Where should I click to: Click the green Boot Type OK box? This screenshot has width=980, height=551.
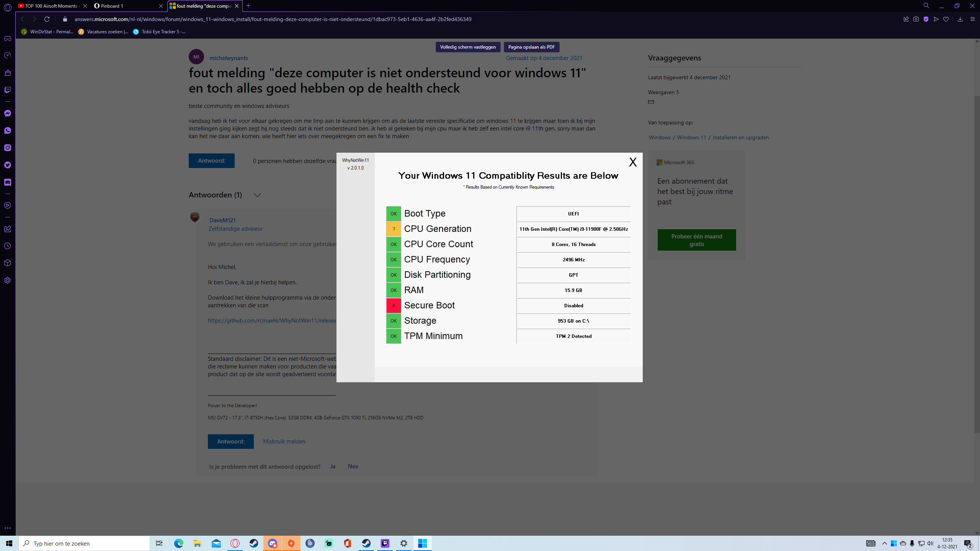(394, 214)
